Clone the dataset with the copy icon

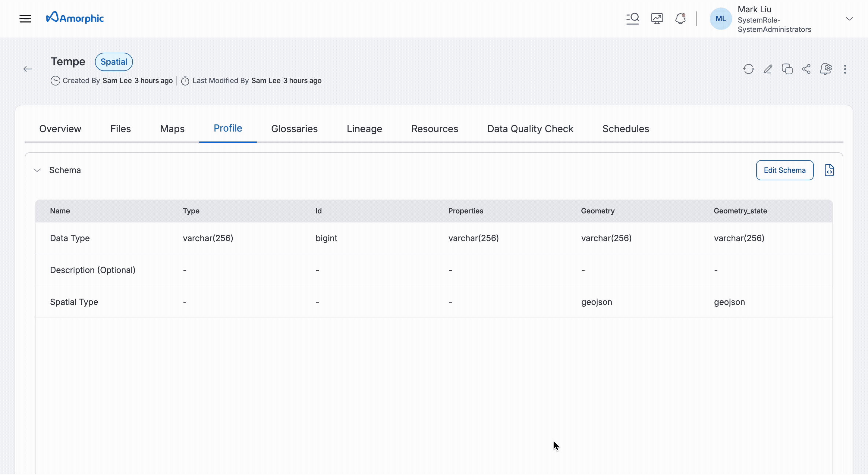[787, 69]
